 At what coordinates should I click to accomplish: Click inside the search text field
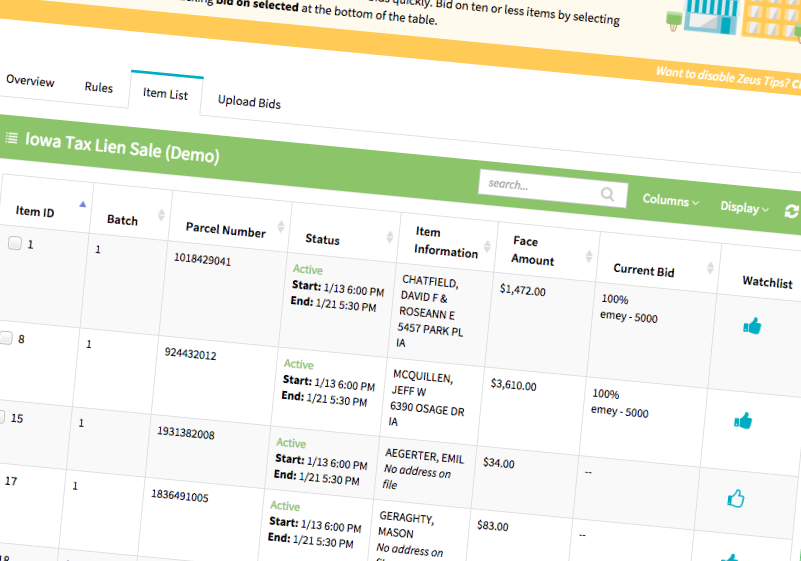[x=539, y=186]
